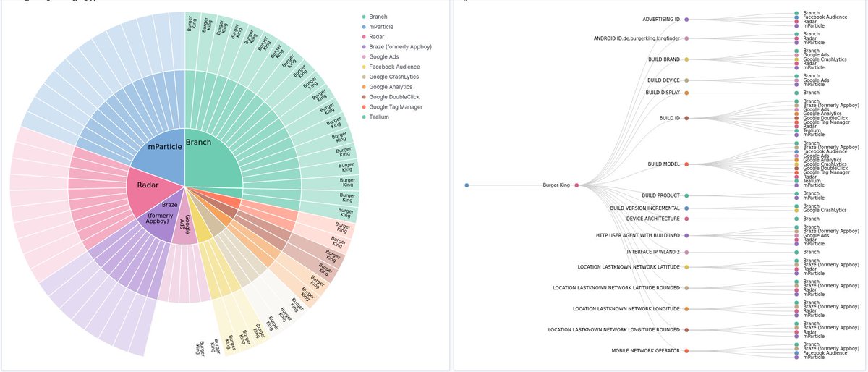
Task: Click Facebook Audience leaf under MOBILE NETWORK OPERATOR
Action: click(x=796, y=353)
